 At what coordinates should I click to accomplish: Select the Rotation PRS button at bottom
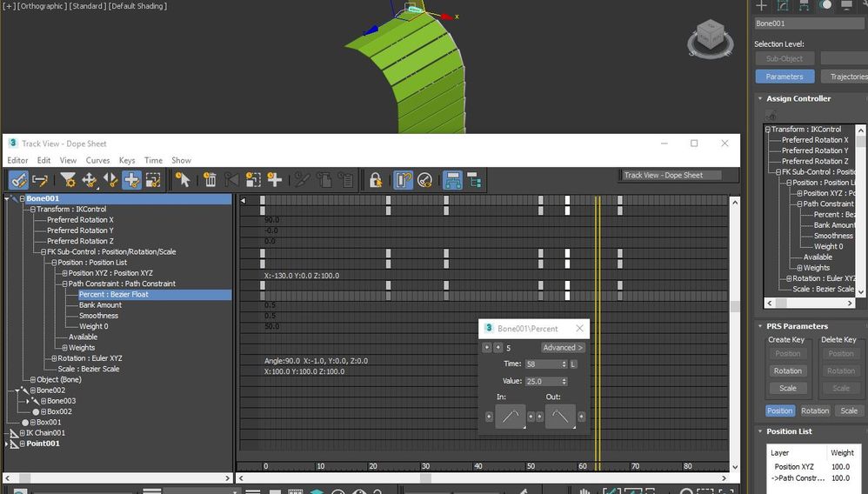tap(815, 411)
